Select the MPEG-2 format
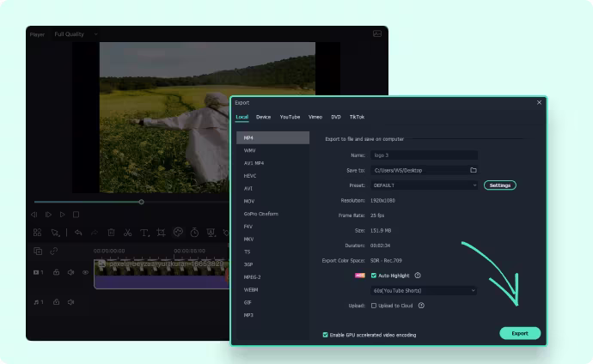593x364 pixels. 272,277
